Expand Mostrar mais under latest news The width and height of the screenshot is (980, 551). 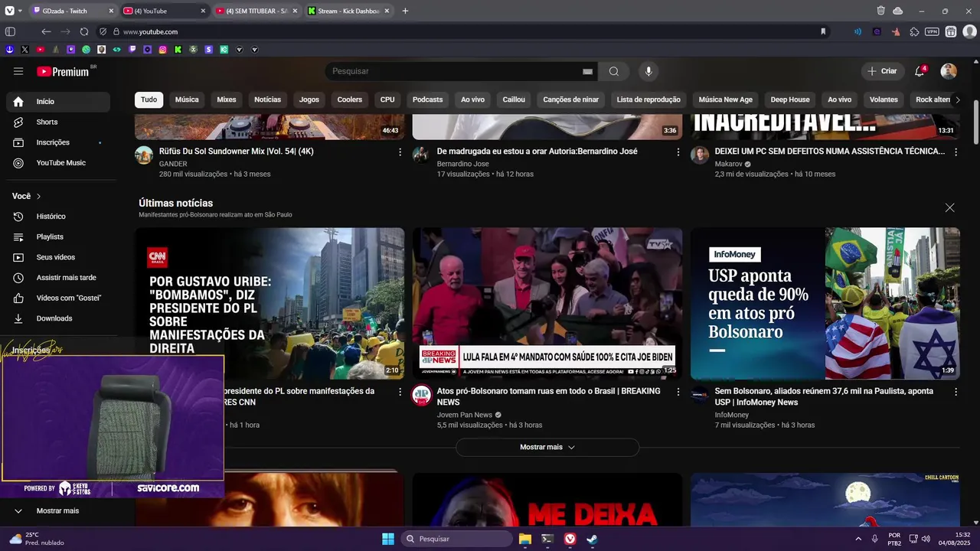point(547,447)
